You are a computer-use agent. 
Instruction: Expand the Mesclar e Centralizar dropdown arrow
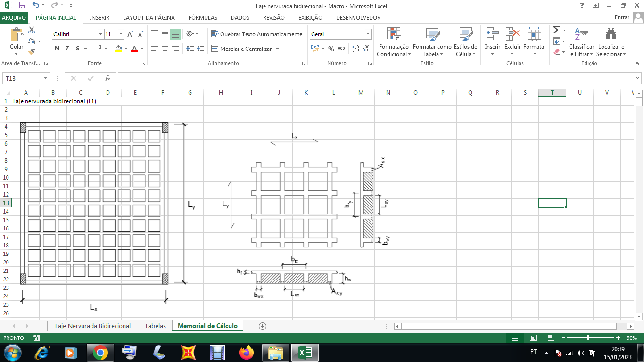point(277,49)
